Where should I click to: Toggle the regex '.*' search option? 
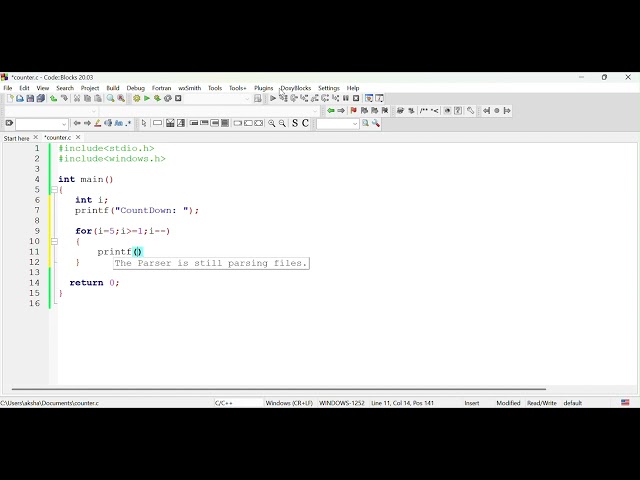129,123
